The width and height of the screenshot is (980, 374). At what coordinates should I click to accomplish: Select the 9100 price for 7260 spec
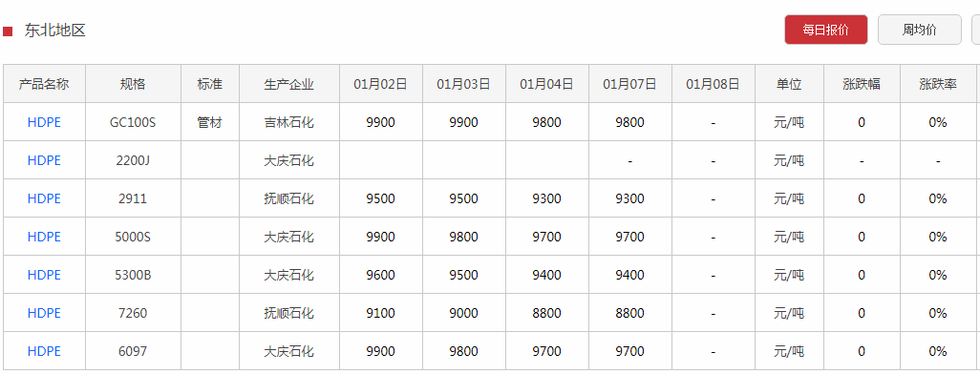tap(380, 313)
